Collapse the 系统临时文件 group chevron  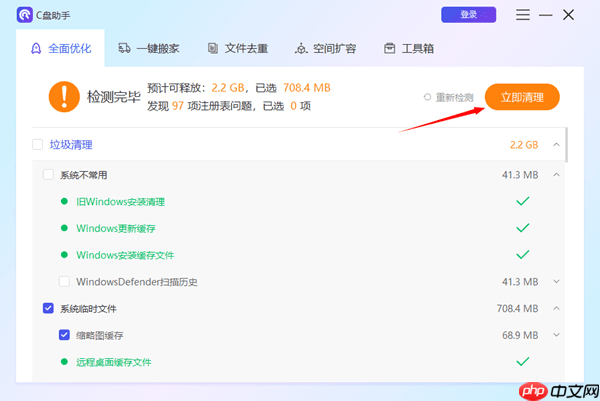(x=556, y=308)
